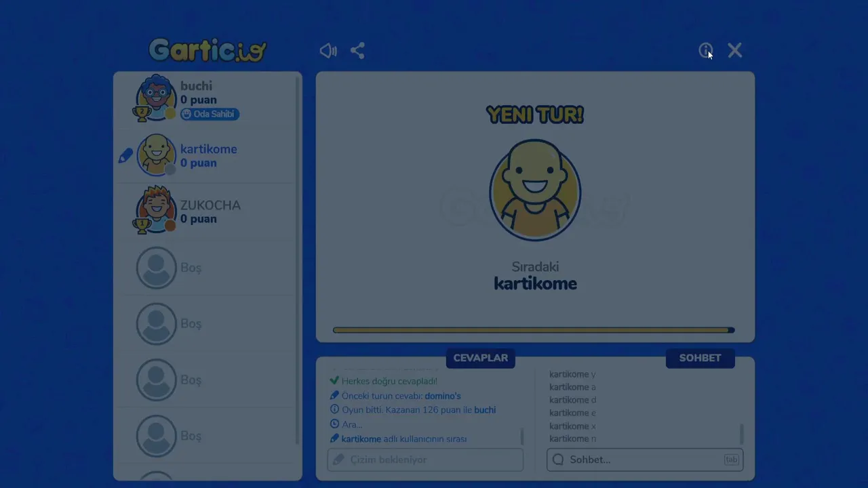Click the round timer progress bar
The height and width of the screenshot is (488, 868).
pyautogui.click(x=534, y=330)
